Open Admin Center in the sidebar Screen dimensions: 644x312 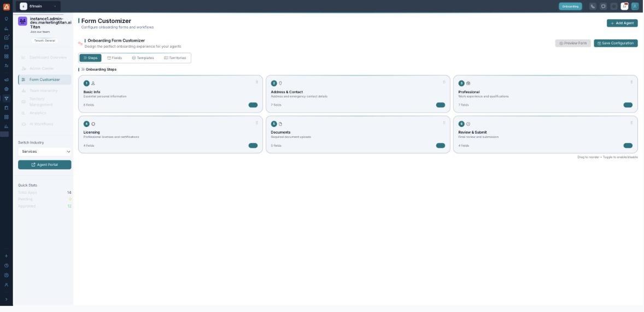pos(45,68)
